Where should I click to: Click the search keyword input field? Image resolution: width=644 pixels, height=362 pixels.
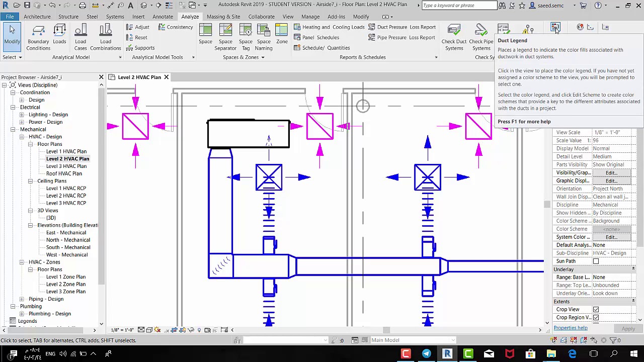[459, 6]
